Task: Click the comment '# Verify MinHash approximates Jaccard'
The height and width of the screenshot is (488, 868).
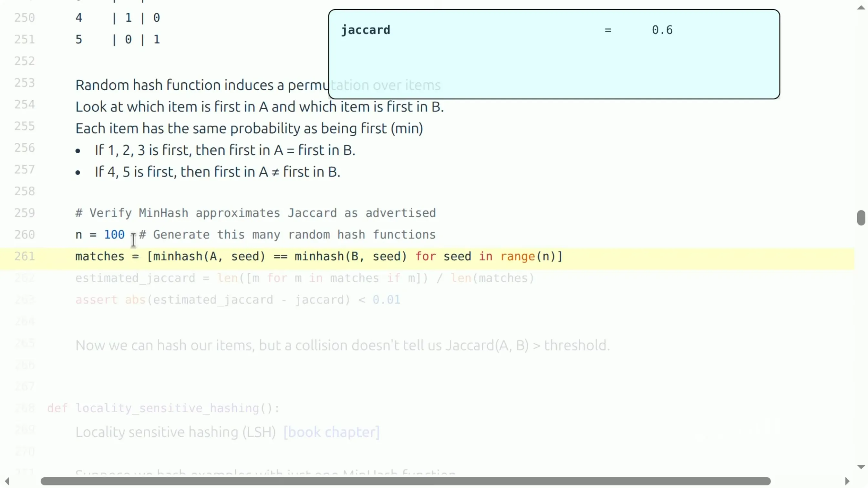Action: pos(256,213)
